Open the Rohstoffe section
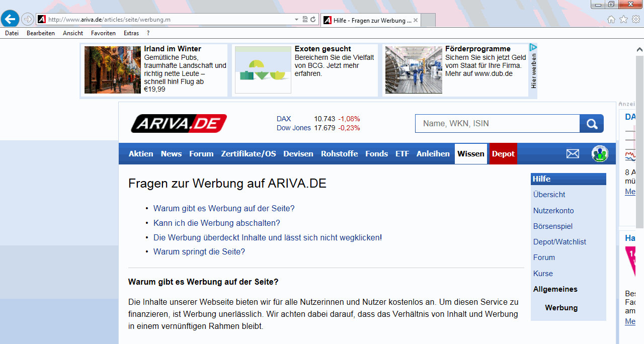The height and width of the screenshot is (344, 644). point(340,154)
